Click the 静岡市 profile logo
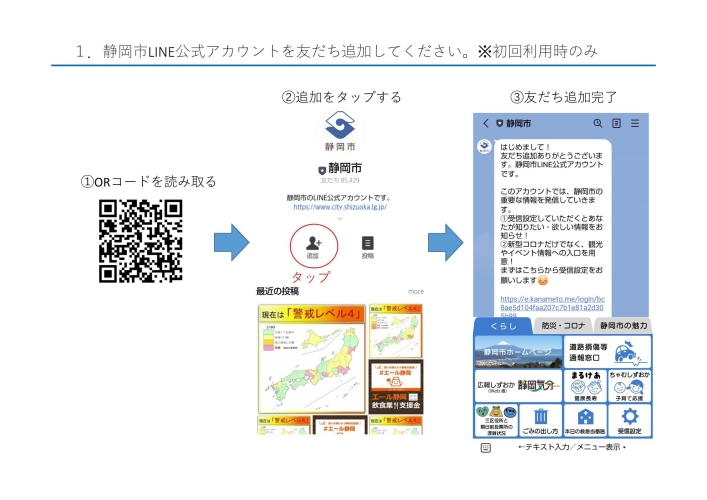Viewport: 707px width, 500px height. click(x=340, y=131)
